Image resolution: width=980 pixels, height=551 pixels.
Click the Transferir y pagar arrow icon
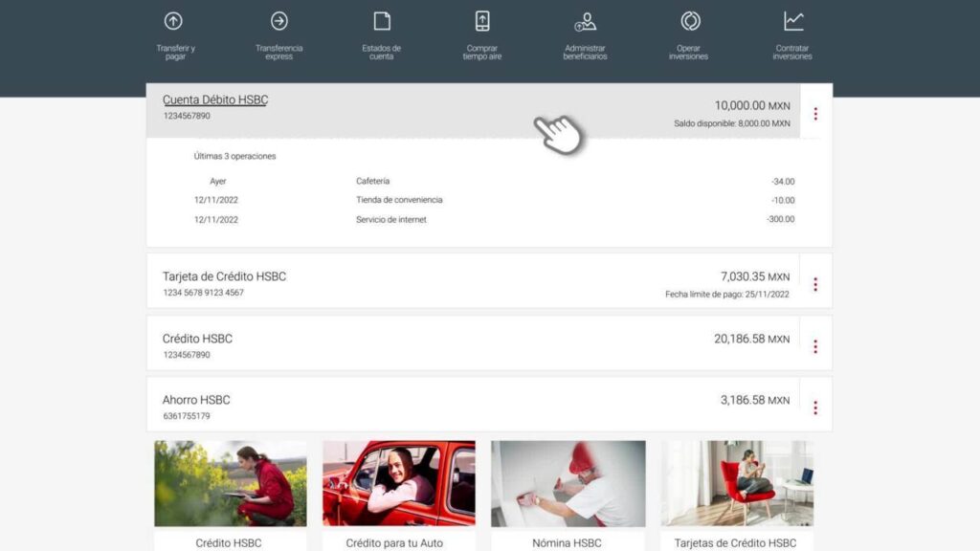point(173,21)
